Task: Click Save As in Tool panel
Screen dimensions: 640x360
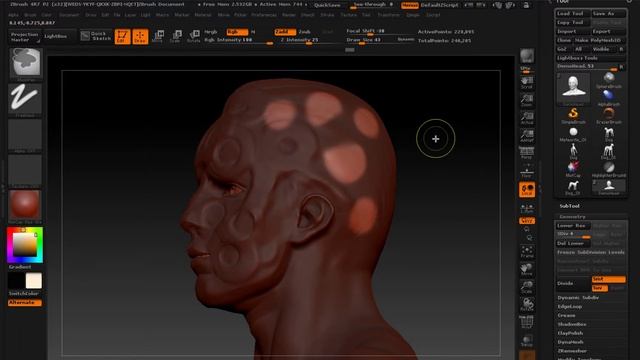Action: [x=609, y=13]
